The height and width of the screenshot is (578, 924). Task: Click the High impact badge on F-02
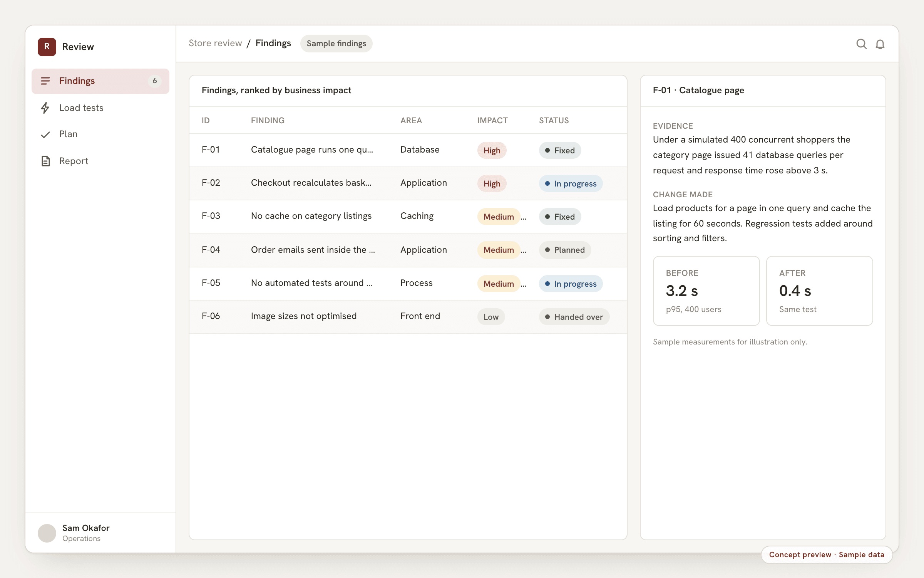(492, 183)
